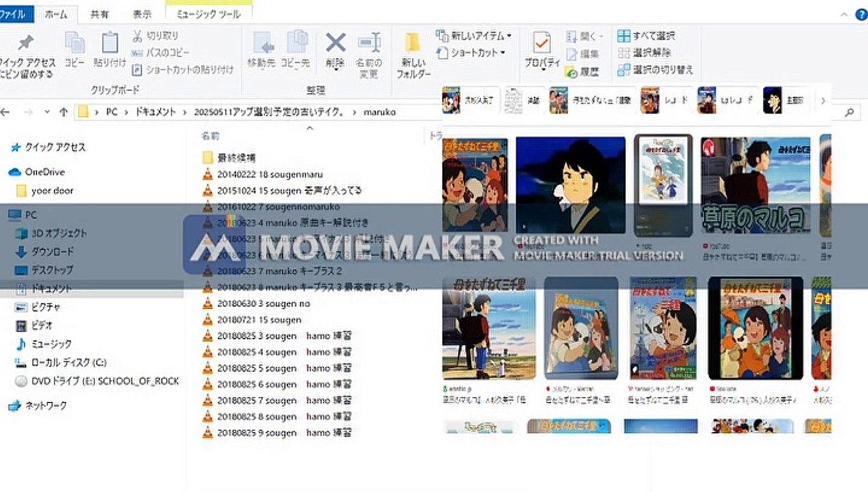Screen dimensions: 868x492
Task: Select Desktop (デスクトップ) in sidebar
Action: (x=44, y=270)
